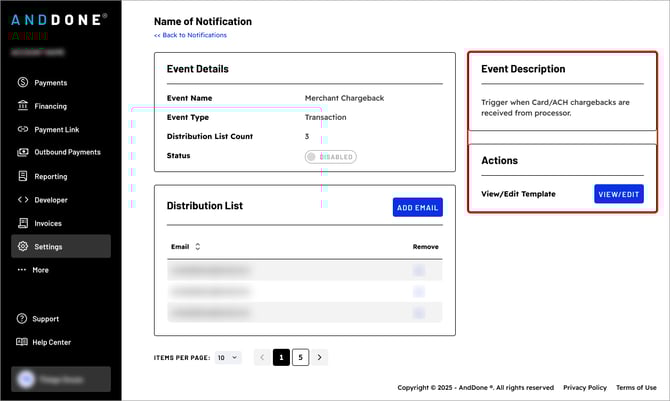Click the copyright notice text

pyautogui.click(x=476, y=387)
